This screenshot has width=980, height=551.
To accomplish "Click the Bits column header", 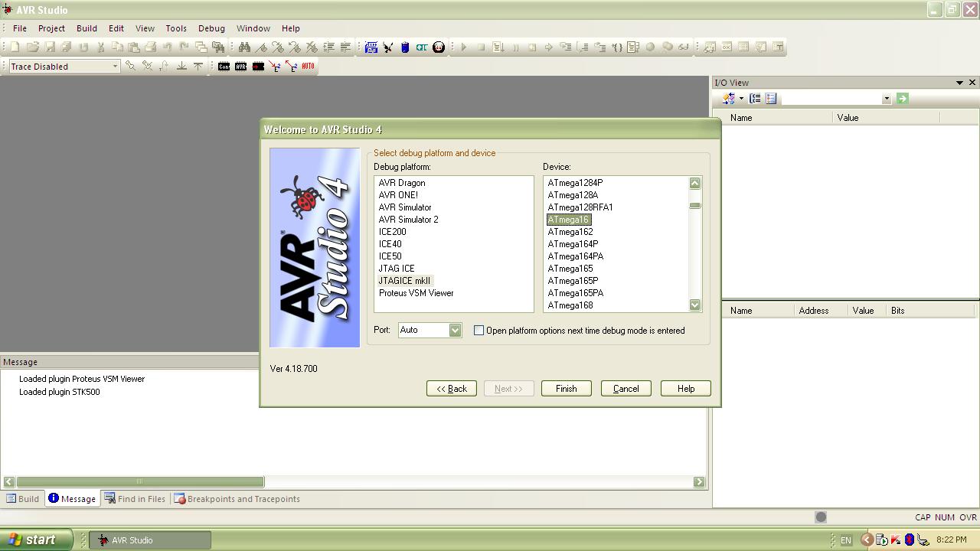I will click(x=897, y=311).
